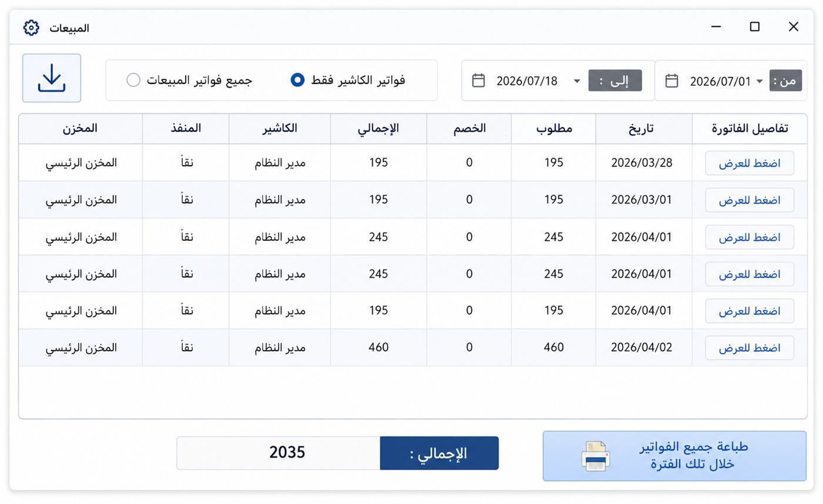Close the المبيعات window
The image size is (823, 504).
[x=794, y=26]
